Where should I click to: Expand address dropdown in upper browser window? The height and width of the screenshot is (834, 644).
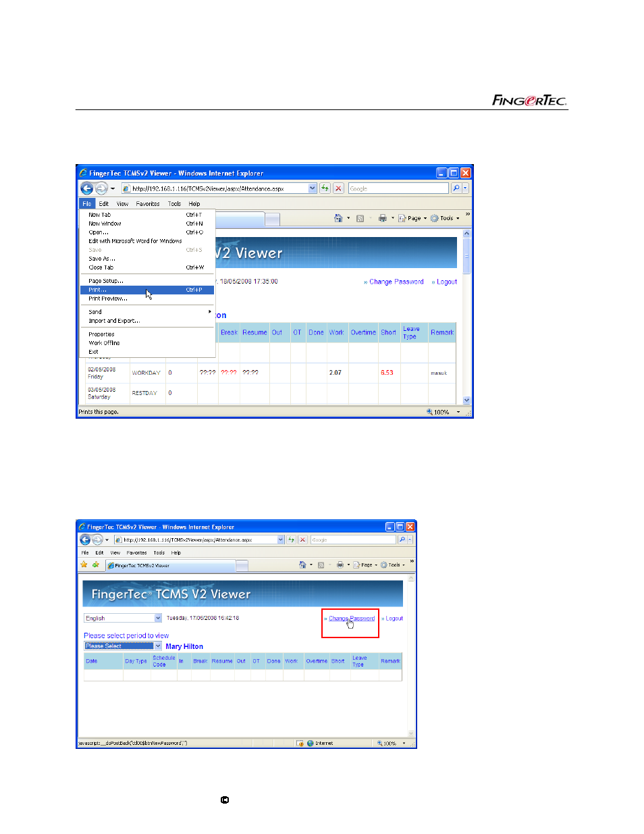point(313,188)
